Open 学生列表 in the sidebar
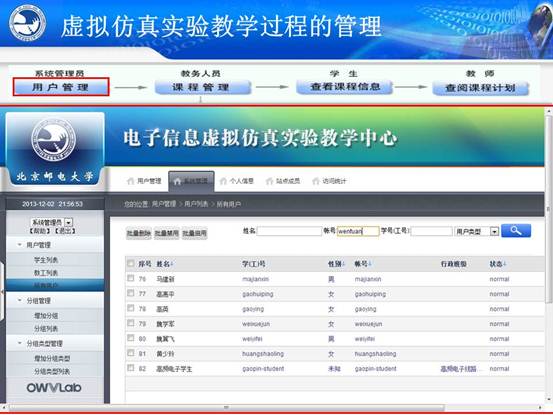This screenshot has width=553, height=415. (x=46, y=260)
